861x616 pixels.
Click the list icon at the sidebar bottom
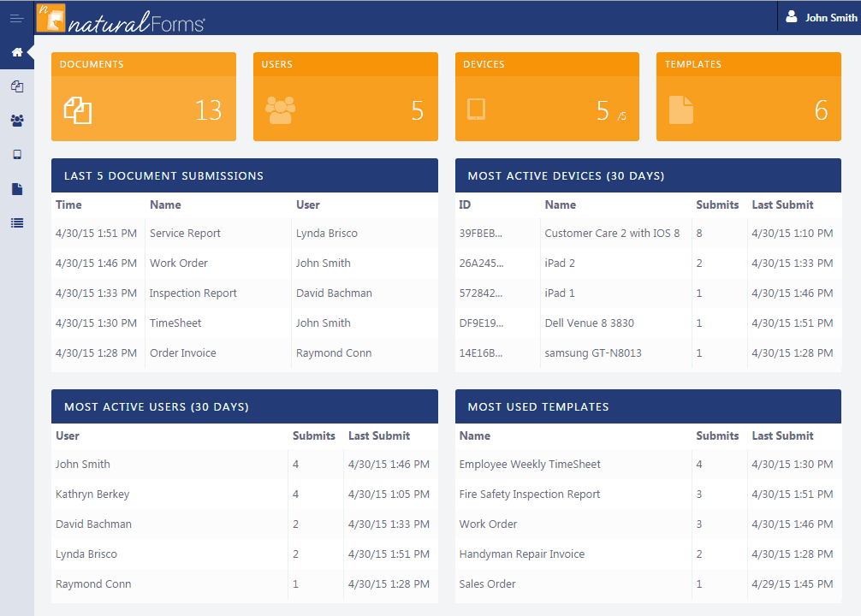tap(16, 222)
